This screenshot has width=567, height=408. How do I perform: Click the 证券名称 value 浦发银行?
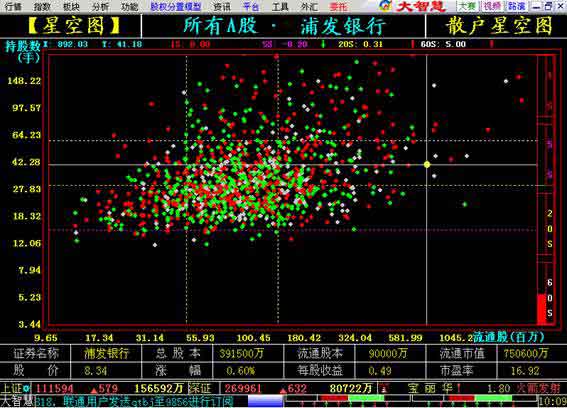(x=106, y=353)
